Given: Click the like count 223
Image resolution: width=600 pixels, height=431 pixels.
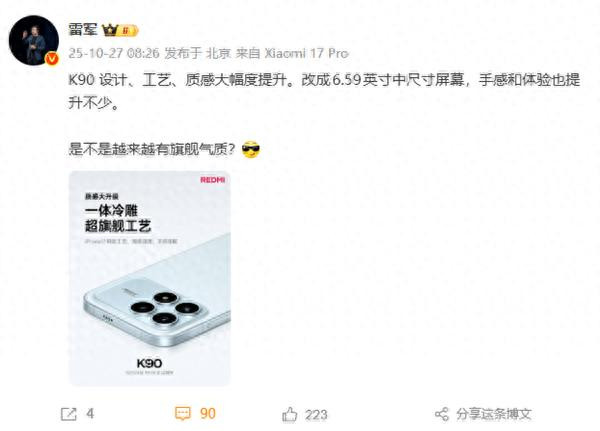Looking at the screenshot, I should coord(316,415).
